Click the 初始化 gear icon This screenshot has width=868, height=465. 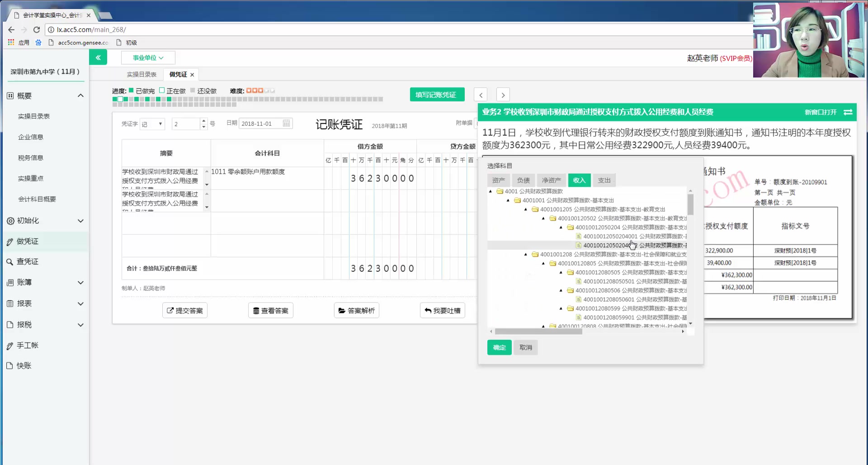coord(10,221)
